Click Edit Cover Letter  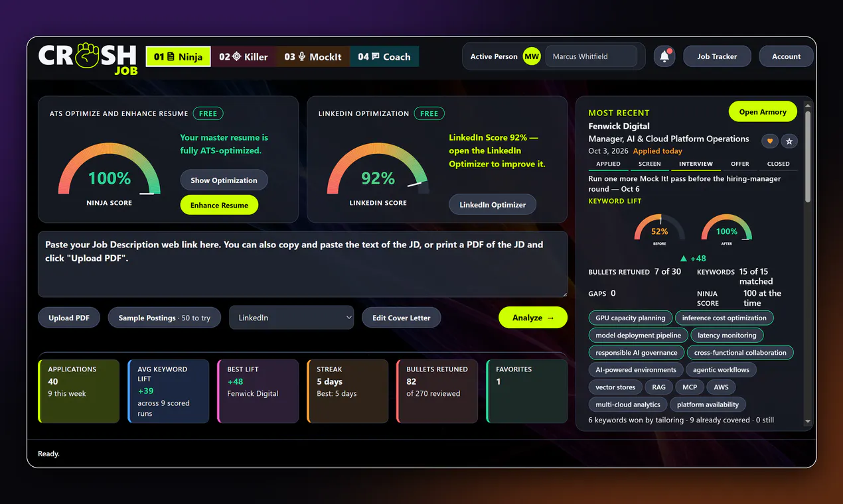pyautogui.click(x=402, y=318)
